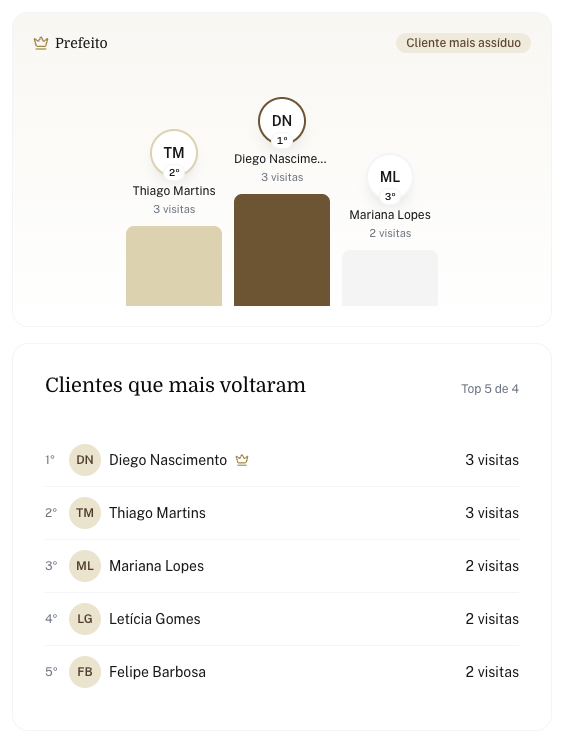Select the ML avatar on the podium
The image size is (564, 743).
pyautogui.click(x=390, y=177)
